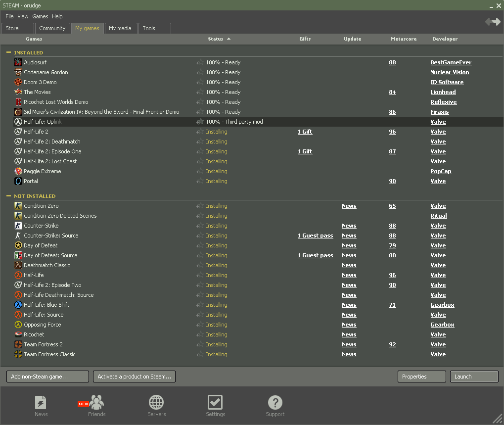The width and height of the screenshot is (504, 425).
Task: Click the Condition Zero icon
Action: point(18,206)
